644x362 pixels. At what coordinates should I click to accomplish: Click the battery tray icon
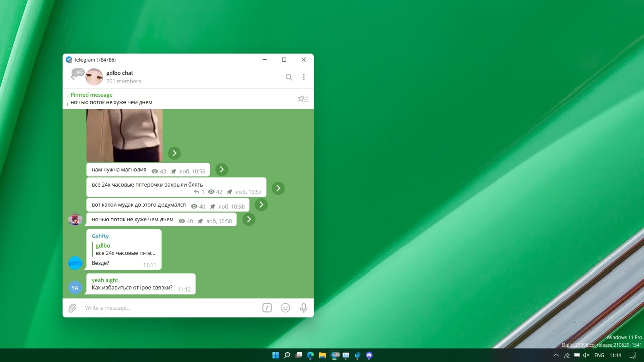coord(576,355)
